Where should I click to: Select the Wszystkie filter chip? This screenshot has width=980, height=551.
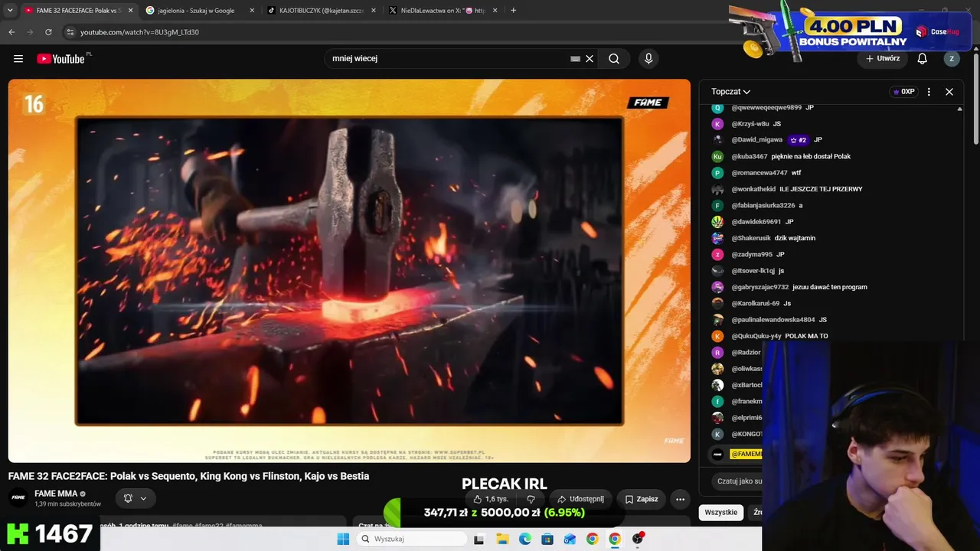(721, 512)
